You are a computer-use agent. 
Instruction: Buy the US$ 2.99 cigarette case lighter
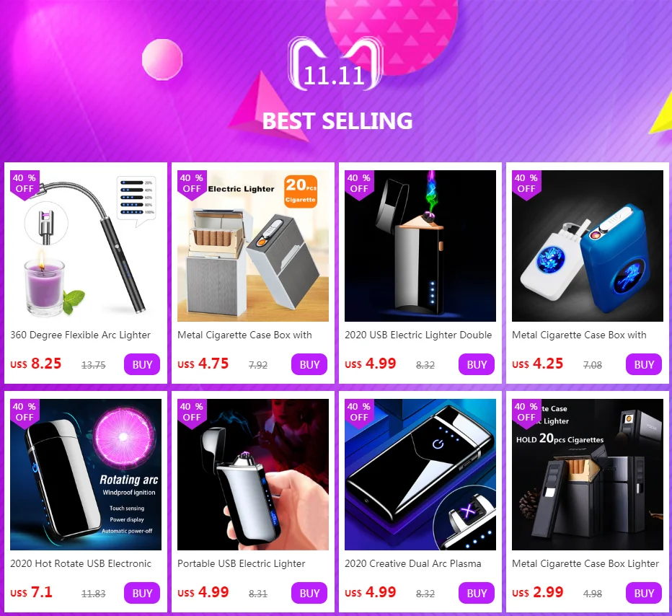tap(644, 593)
